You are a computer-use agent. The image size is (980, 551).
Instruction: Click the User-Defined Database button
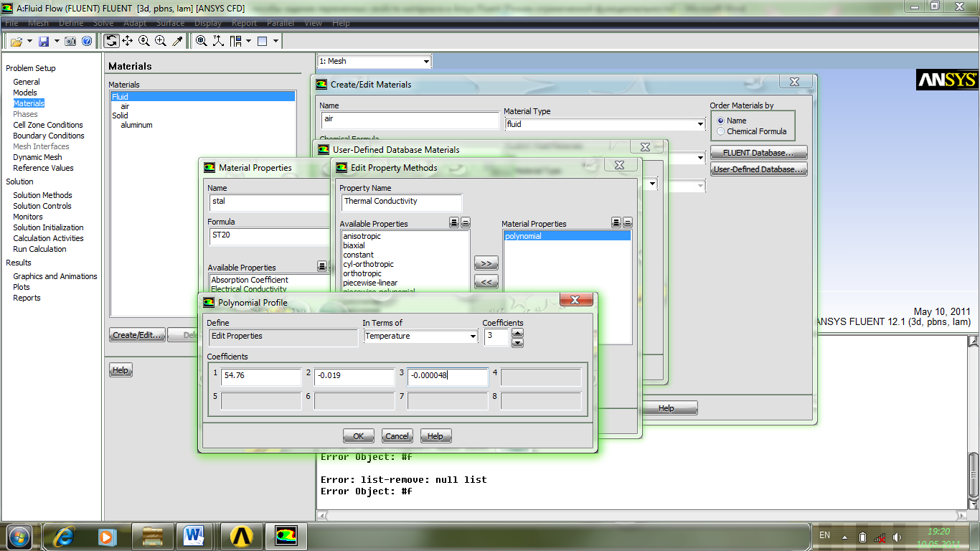pyautogui.click(x=758, y=169)
